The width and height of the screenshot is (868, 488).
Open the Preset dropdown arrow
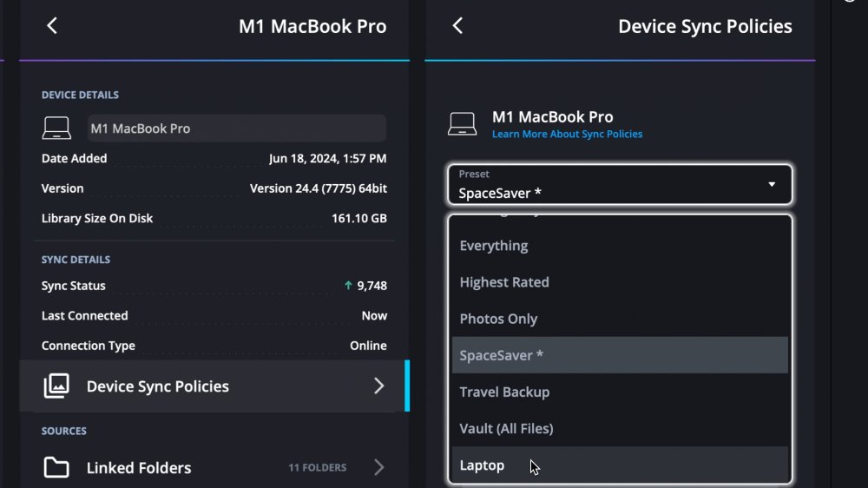pos(772,185)
